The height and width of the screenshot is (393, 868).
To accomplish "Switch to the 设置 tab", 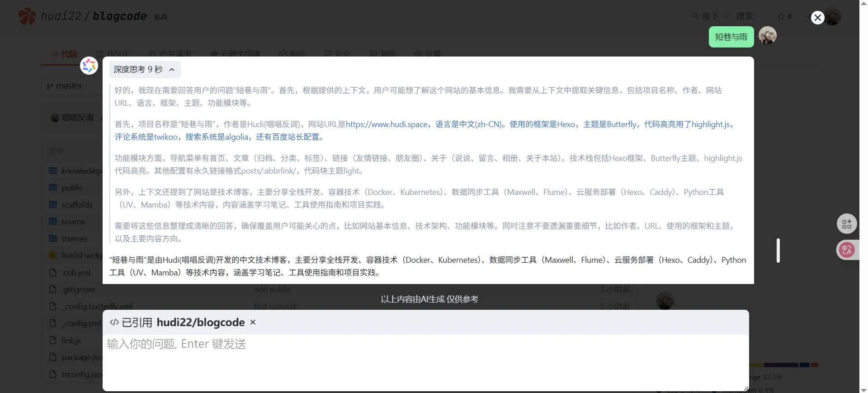I will coord(428,54).
